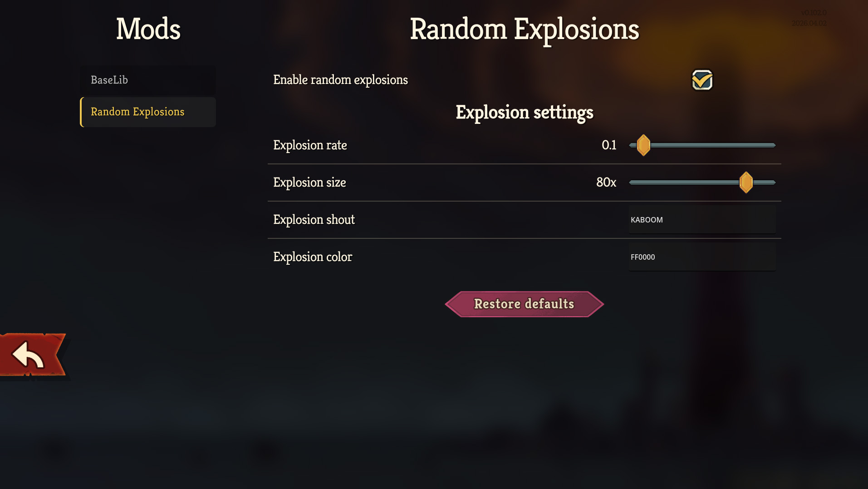The image size is (868, 489).
Task: Edit the FF0000 explosion color value
Action: [702, 257]
